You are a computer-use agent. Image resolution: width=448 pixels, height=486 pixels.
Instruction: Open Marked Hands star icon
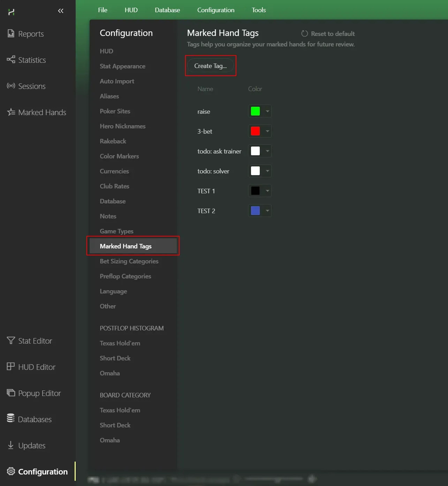pos(11,112)
